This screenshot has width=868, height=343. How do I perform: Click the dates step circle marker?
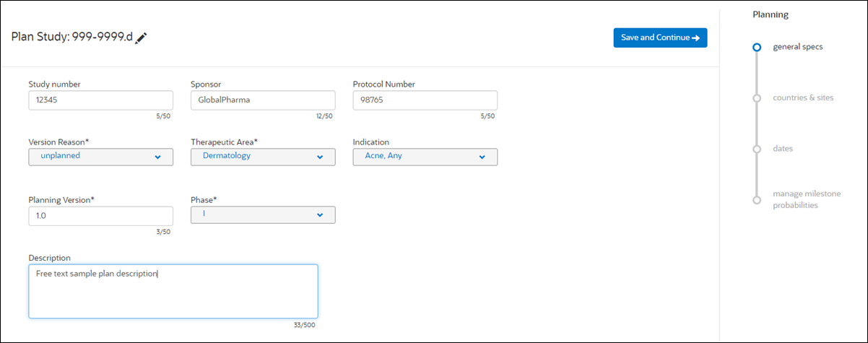(x=757, y=149)
